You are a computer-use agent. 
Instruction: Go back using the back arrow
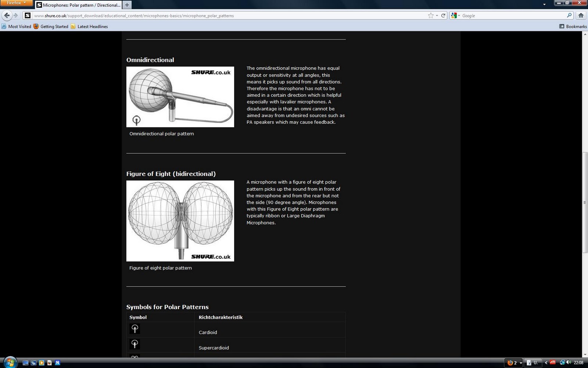pyautogui.click(x=7, y=15)
